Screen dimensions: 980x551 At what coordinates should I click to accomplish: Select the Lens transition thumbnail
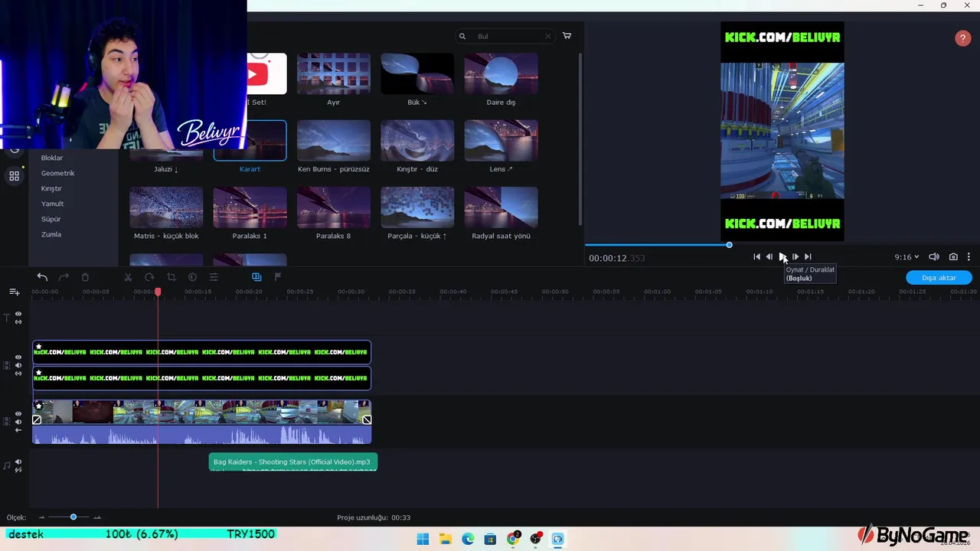(x=501, y=141)
